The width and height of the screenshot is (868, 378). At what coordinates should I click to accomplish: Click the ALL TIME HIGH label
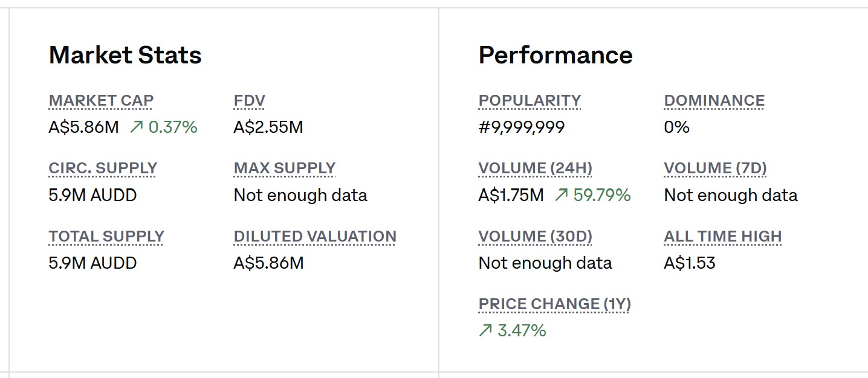click(722, 236)
